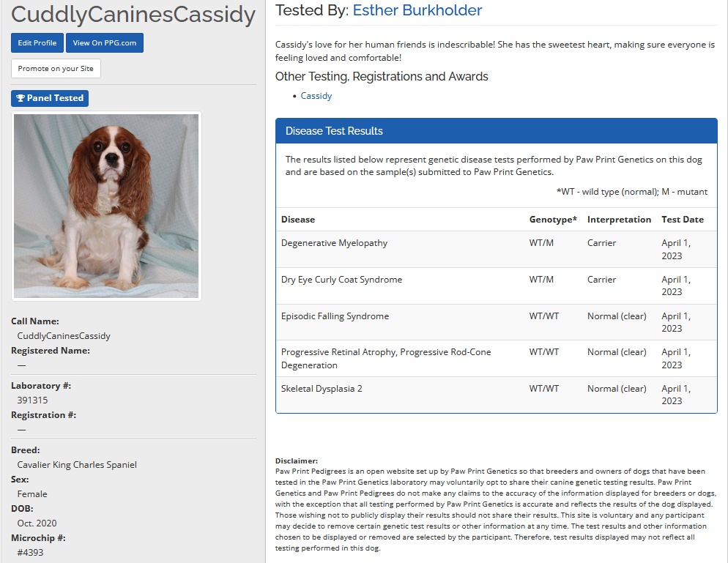Select the Degenerative Myelopathy row

335,243
